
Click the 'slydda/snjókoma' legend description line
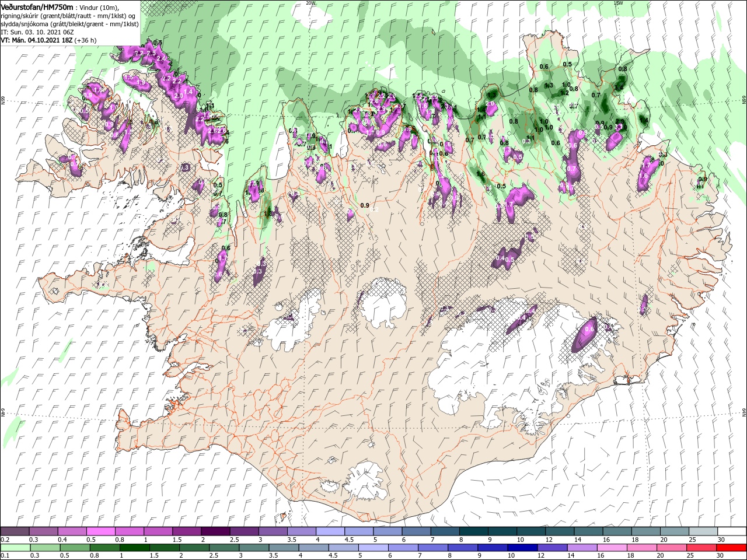coord(69,24)
